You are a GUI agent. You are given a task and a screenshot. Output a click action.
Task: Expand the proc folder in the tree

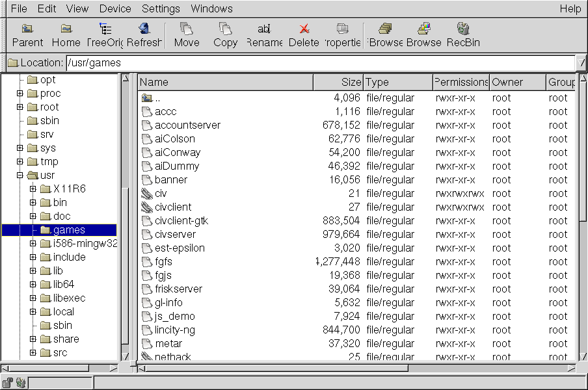[20, 94]
